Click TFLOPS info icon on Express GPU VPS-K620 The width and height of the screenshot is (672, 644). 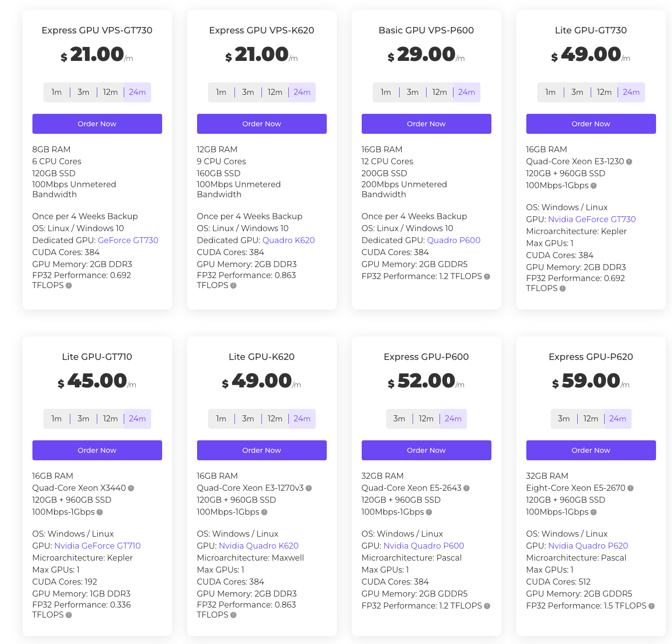234,286
